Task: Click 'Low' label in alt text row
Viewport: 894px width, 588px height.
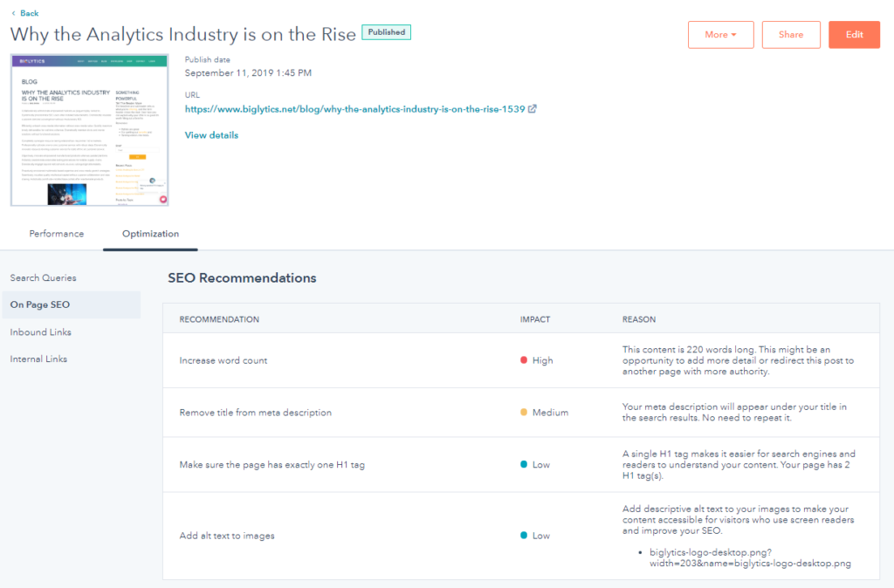Action: click(541, 536)
